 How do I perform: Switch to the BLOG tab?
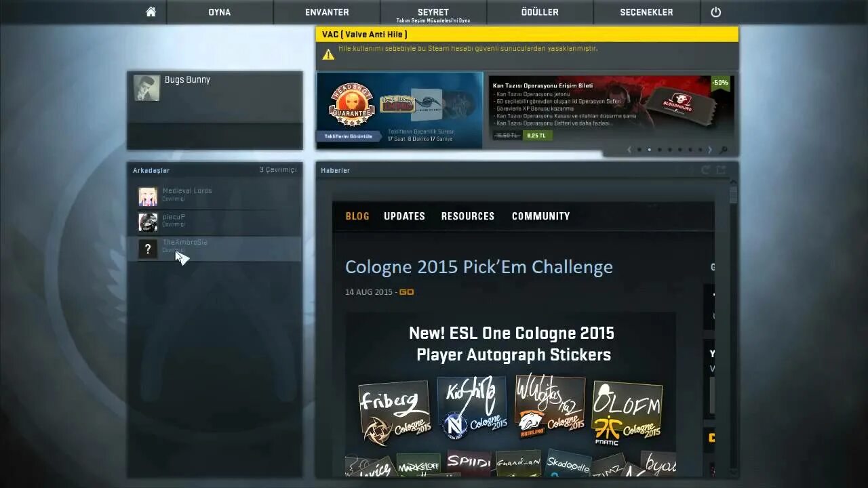click(x=357, y=216)
